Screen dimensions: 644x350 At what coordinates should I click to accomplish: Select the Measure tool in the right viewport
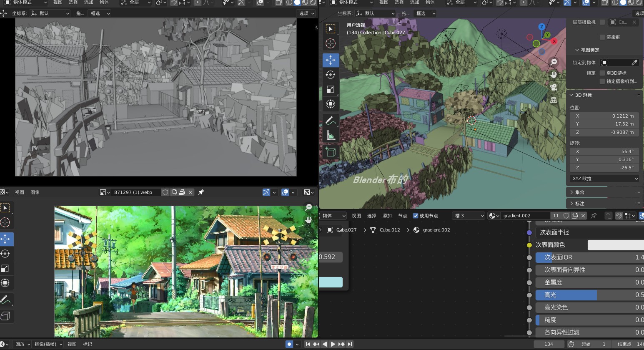point(331,135)
